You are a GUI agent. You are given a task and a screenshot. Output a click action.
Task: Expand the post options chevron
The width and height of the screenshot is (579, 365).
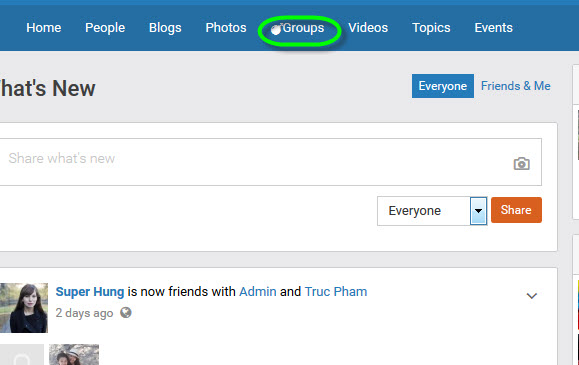531,296
